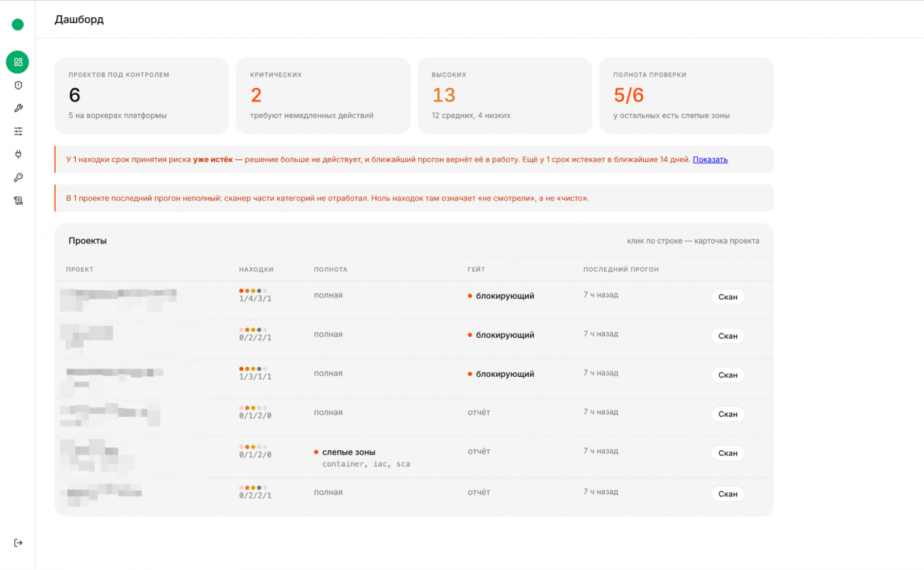Click the клик по строке hint text
Image resolution: width=924 pixels, height=570 pixels.
point(693,241)
